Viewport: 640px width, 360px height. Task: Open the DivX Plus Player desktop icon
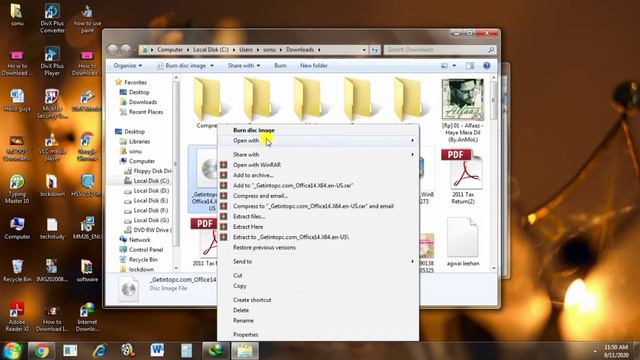click(x=52, y=61)
